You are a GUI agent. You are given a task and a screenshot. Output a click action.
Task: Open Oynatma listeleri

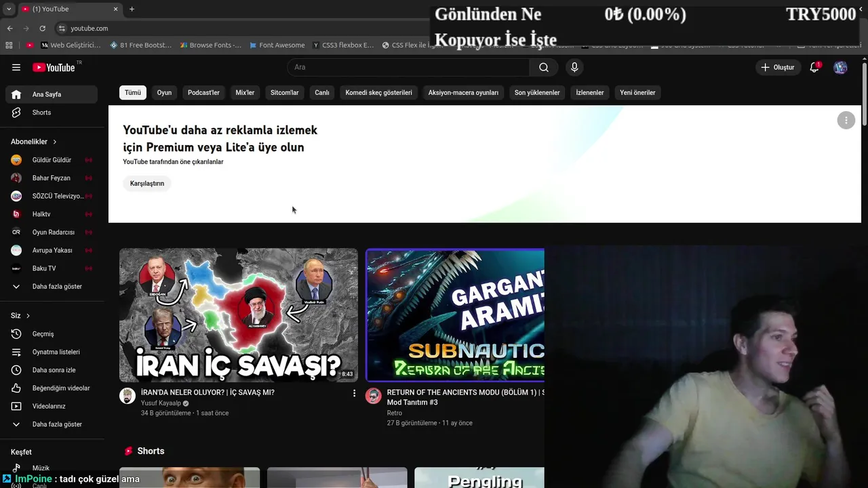click(x=52, y=352)
